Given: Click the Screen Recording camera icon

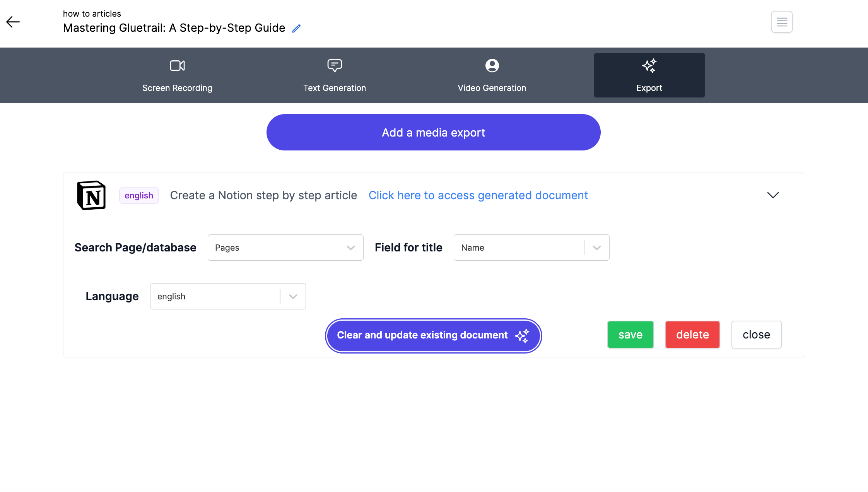Looking at the screenshot, I should (177, 66).
